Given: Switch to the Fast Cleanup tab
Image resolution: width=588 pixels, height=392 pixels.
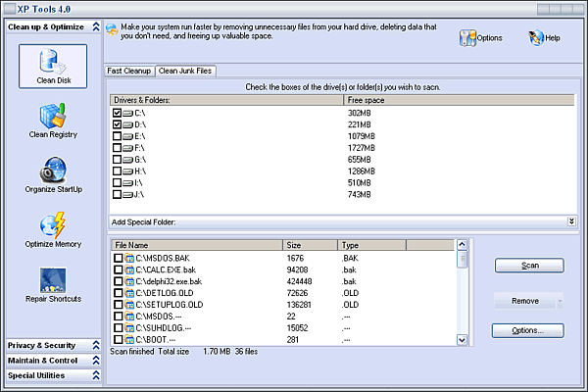Looking at the screenshot, I should 129,71.
